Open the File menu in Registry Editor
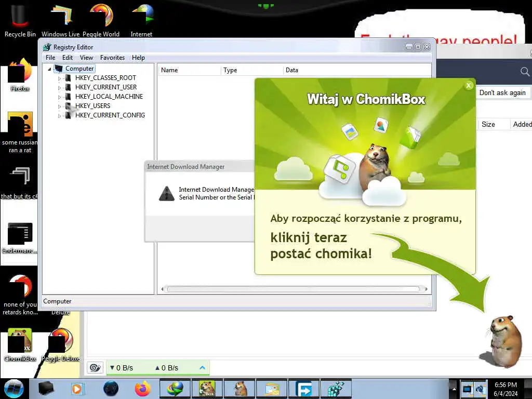This screenshot has width=532, height=399. [x=50, y=58]
